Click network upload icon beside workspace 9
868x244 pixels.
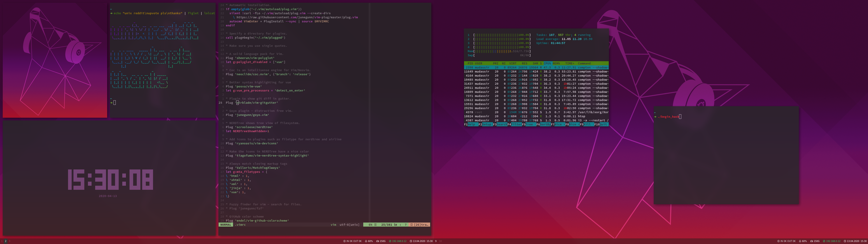[x=344, y=241]
